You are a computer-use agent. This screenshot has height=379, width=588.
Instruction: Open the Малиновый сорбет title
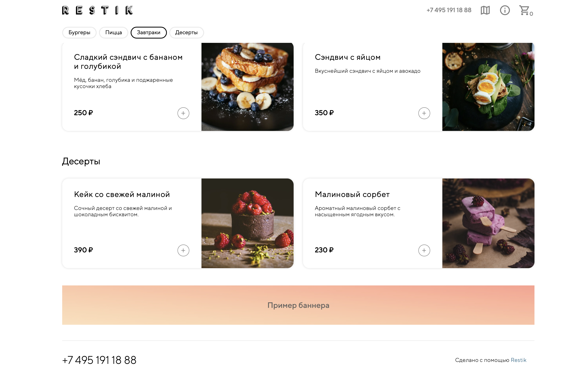[x=352, y=194]
